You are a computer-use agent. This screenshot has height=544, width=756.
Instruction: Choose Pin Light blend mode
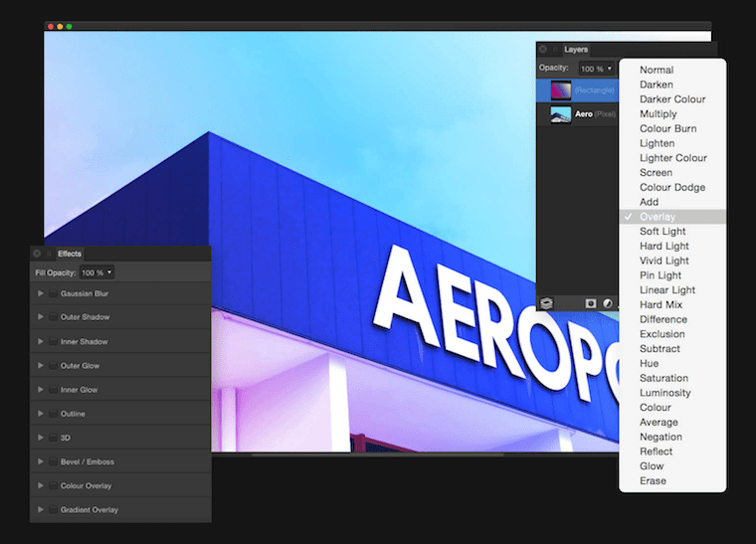point(672,275)
